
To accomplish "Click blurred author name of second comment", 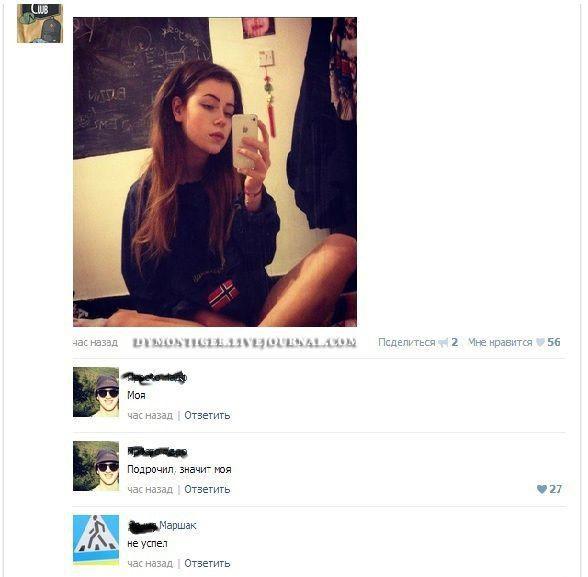I will tap(157, 452).
